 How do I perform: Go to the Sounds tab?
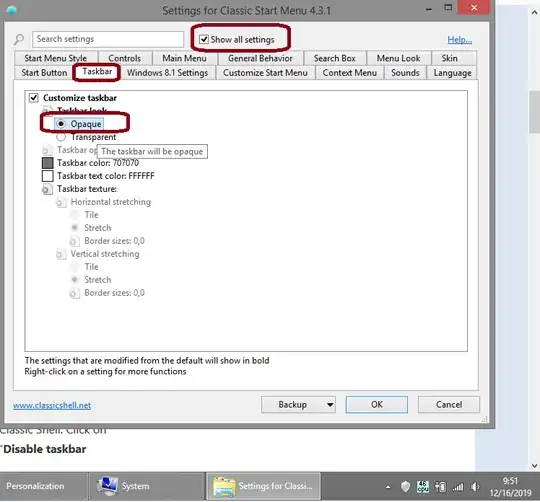405,73
